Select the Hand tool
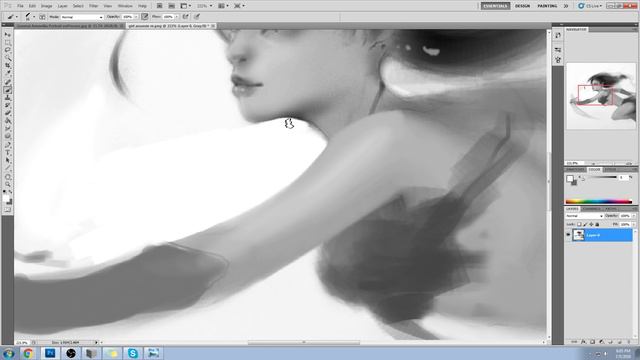 click(x=8, y=177)
